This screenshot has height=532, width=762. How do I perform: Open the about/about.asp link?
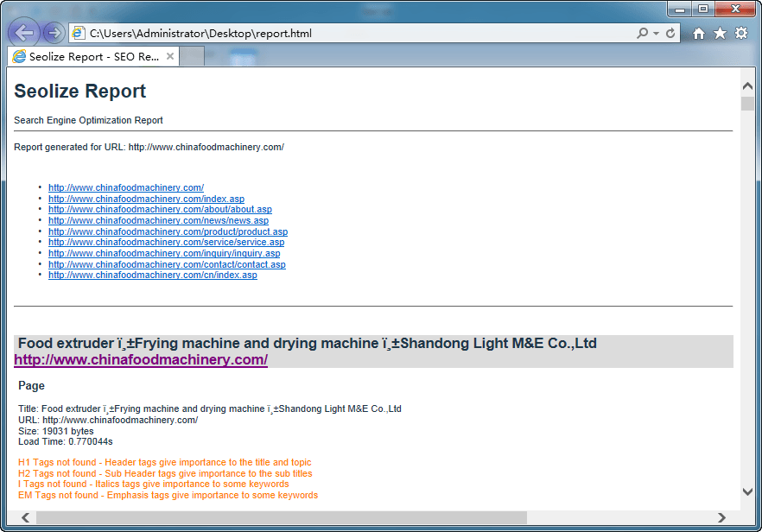click(160, 209)
